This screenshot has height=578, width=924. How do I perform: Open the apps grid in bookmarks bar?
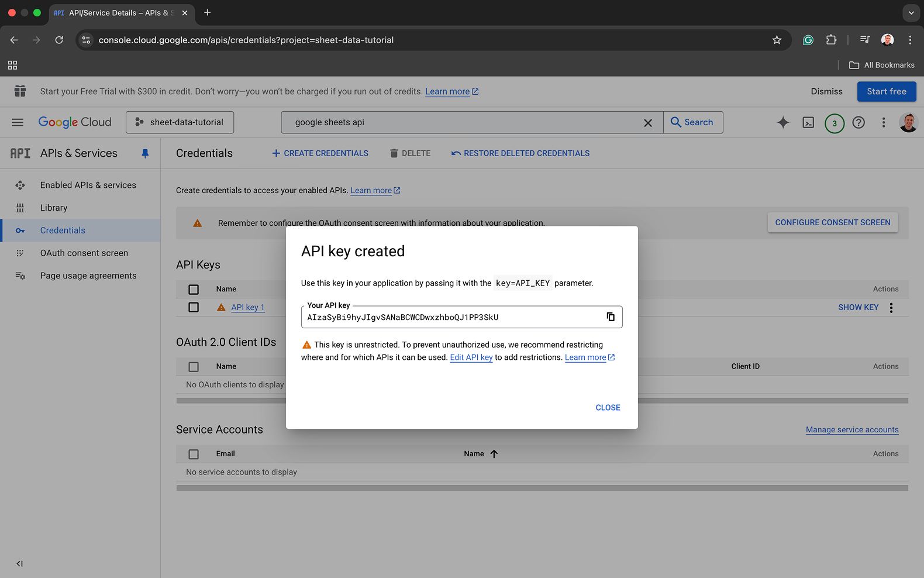click(12, 65)
